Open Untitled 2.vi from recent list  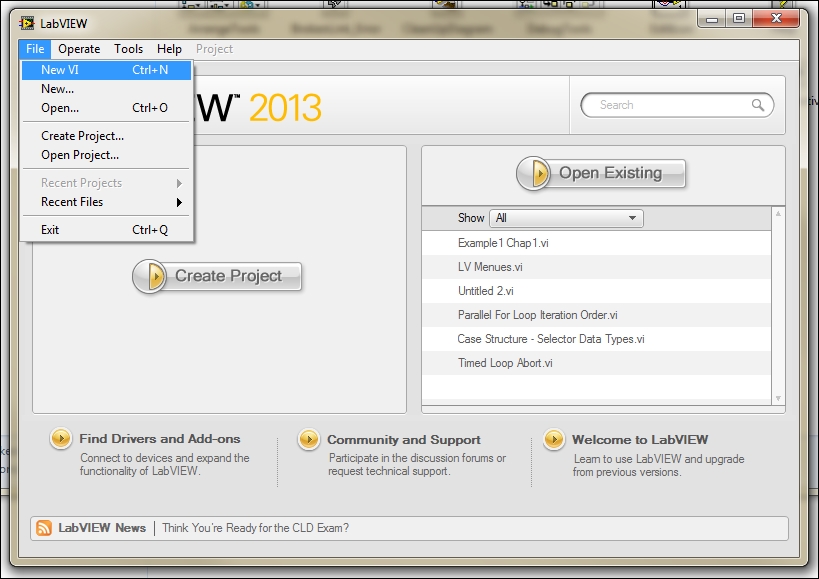[x=596, y=291]
